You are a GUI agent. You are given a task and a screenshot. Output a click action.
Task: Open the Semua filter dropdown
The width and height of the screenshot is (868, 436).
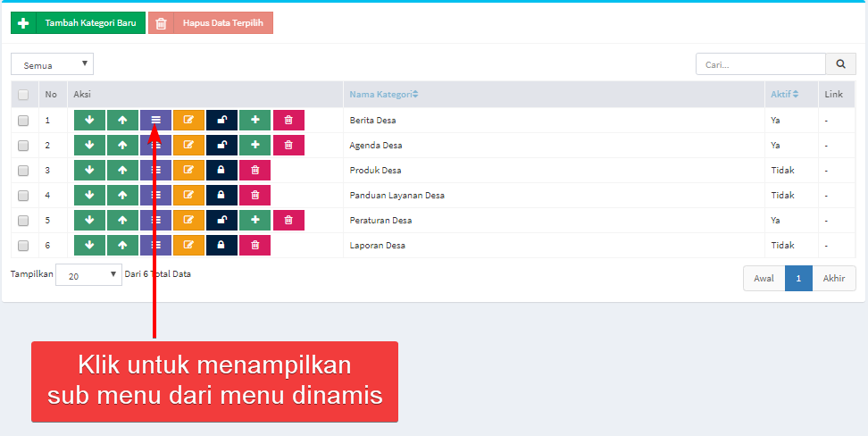[x=52, y=64]
